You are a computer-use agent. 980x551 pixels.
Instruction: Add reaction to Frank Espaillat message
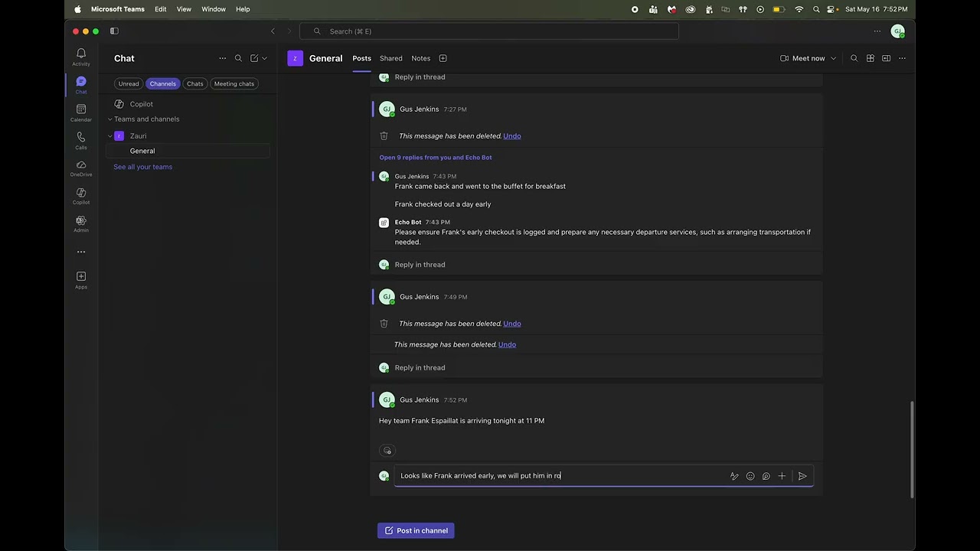pyautogui.click(x=387, y=451)
